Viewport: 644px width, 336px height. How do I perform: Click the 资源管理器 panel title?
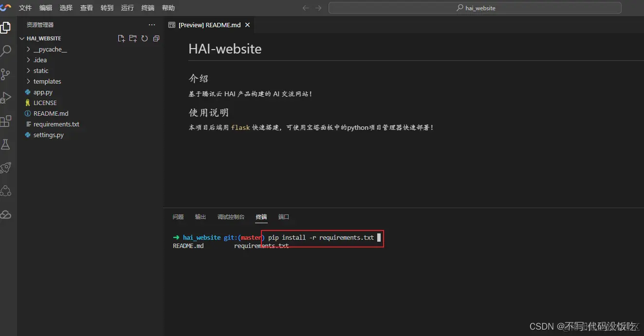[40, 25]
